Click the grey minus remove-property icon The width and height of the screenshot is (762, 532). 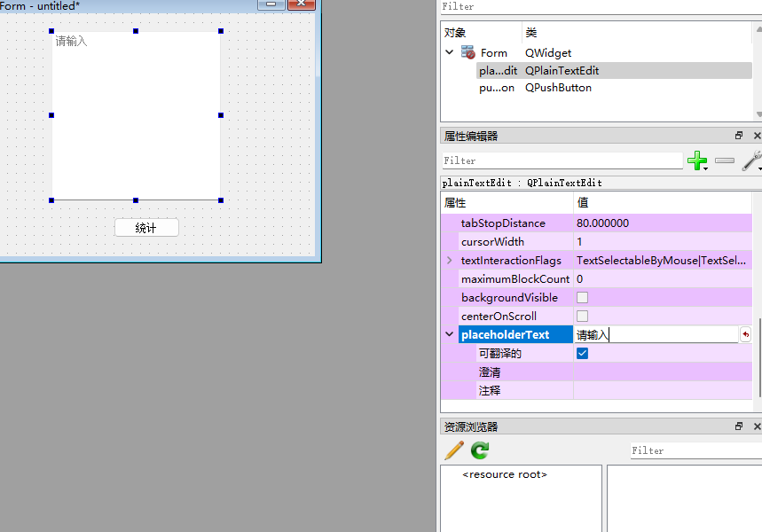[x=725, y=160]
